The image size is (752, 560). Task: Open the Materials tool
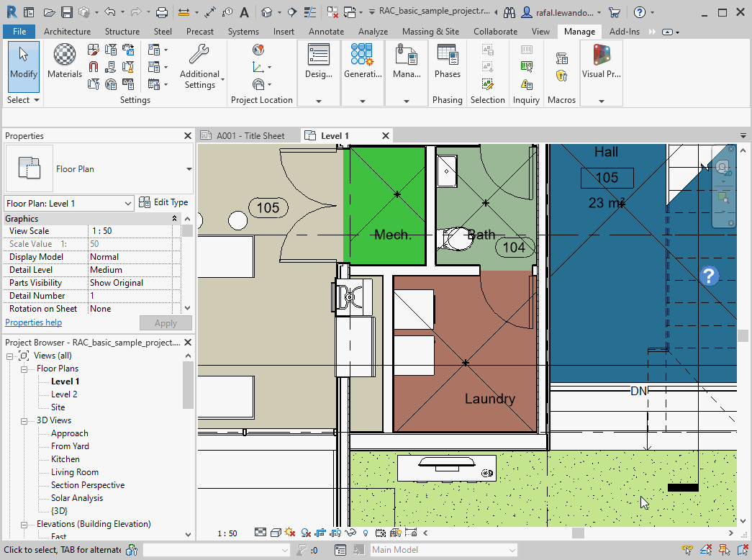(x=64, y=61)
